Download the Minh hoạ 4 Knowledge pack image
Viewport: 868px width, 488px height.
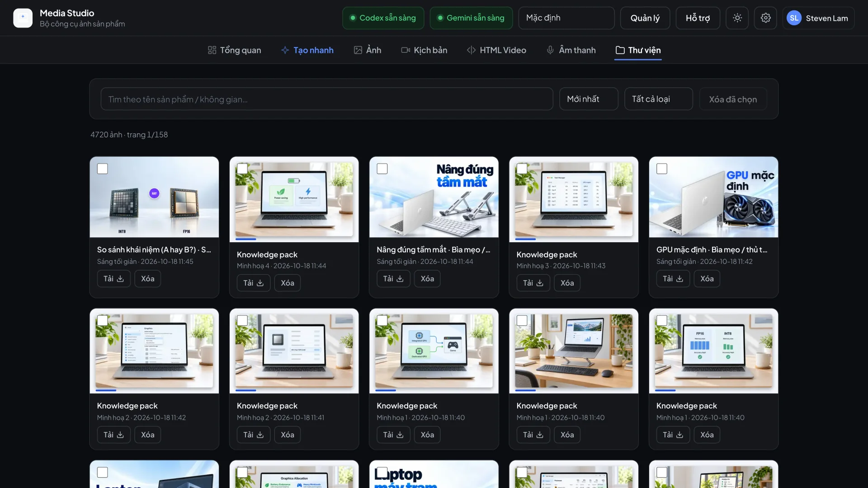click(254, 283)
